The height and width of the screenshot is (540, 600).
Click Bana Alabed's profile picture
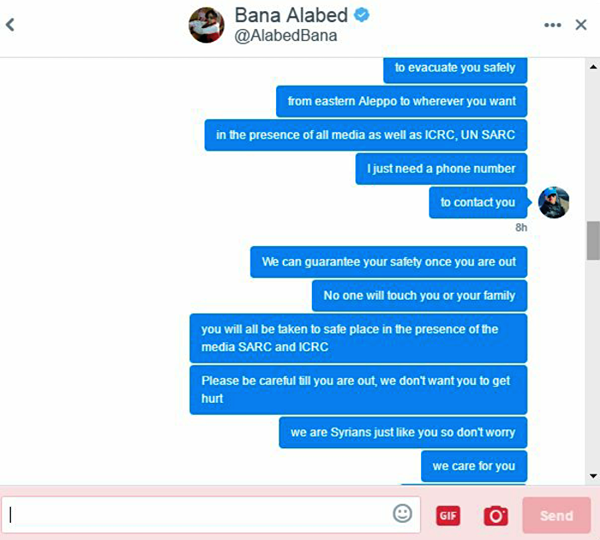click(207, 25)
